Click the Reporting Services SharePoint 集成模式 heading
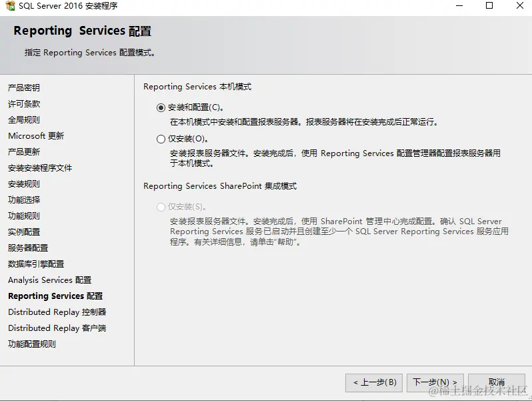 220,186
